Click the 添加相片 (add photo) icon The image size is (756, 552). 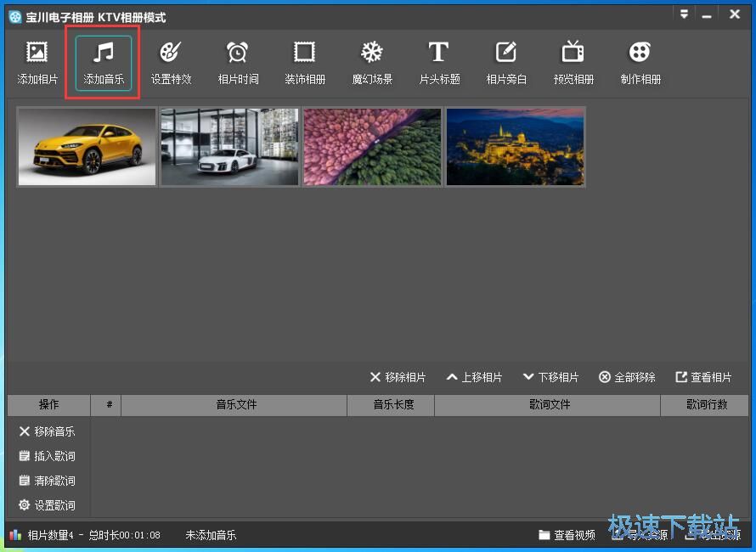(37, 54)
